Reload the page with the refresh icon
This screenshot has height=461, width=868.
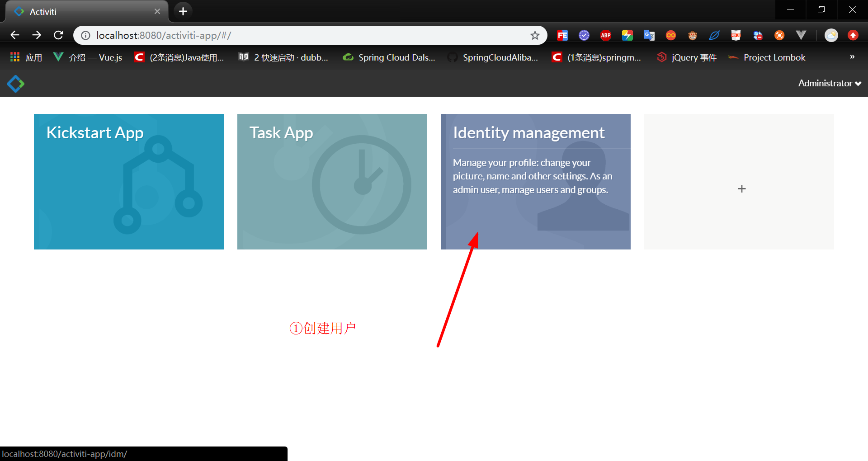pyautogui.click(x=58, y=35)
